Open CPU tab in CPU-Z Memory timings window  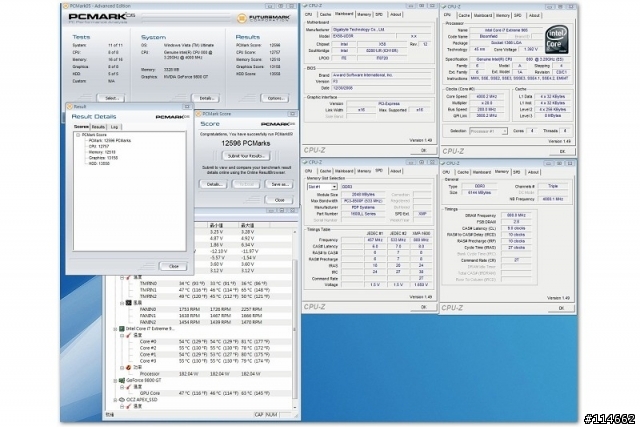447,172
